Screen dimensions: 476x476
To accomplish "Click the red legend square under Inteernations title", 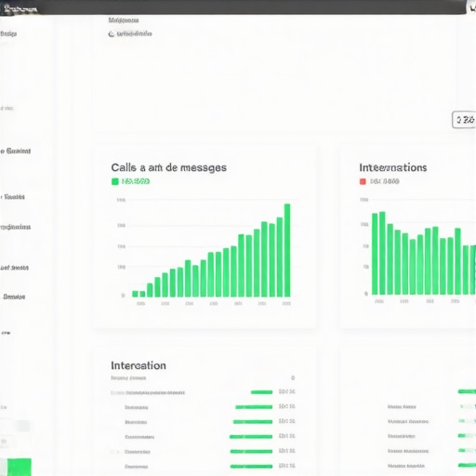I will [363, 181].
